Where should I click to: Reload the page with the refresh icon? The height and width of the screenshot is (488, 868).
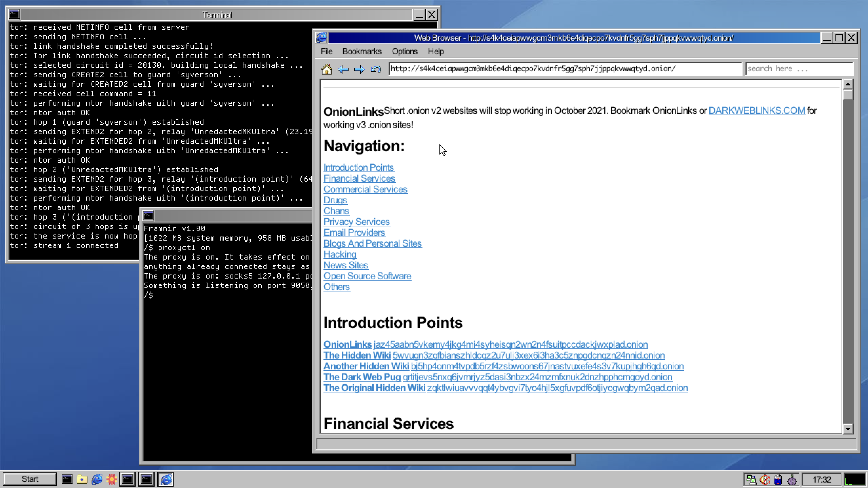coord(376,69)
